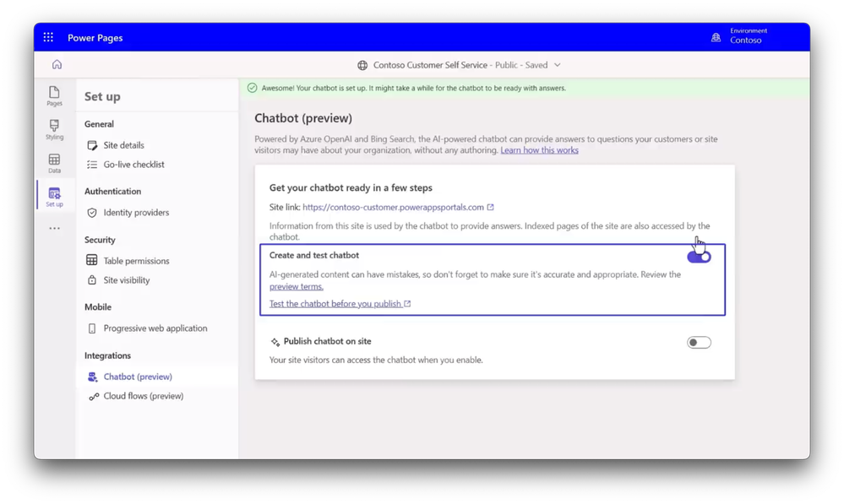The image size is (844, 504).
Task: Click the Progressive web application phone icon
Action: click(92, 328)
